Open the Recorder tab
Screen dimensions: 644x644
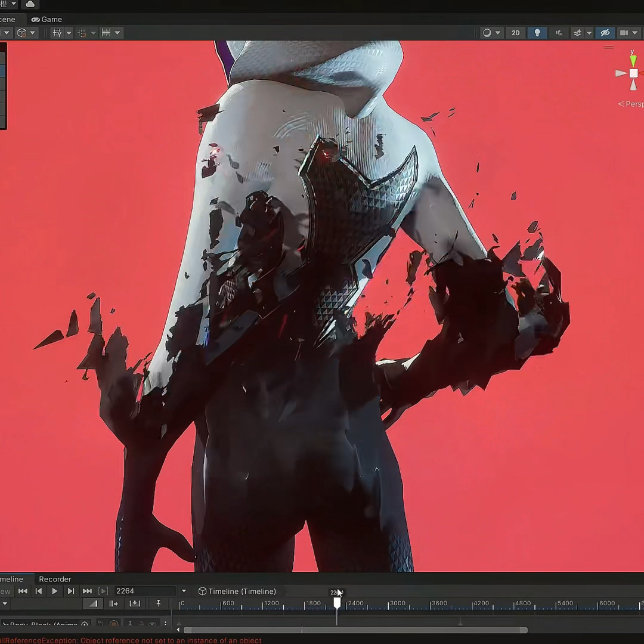tap(55, 579)
